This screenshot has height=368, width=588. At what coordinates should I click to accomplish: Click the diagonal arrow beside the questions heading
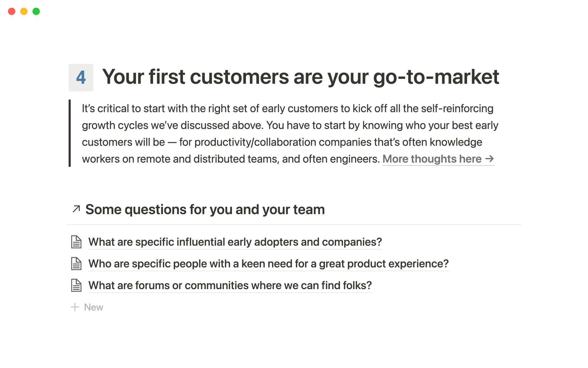tap(76, 209)
